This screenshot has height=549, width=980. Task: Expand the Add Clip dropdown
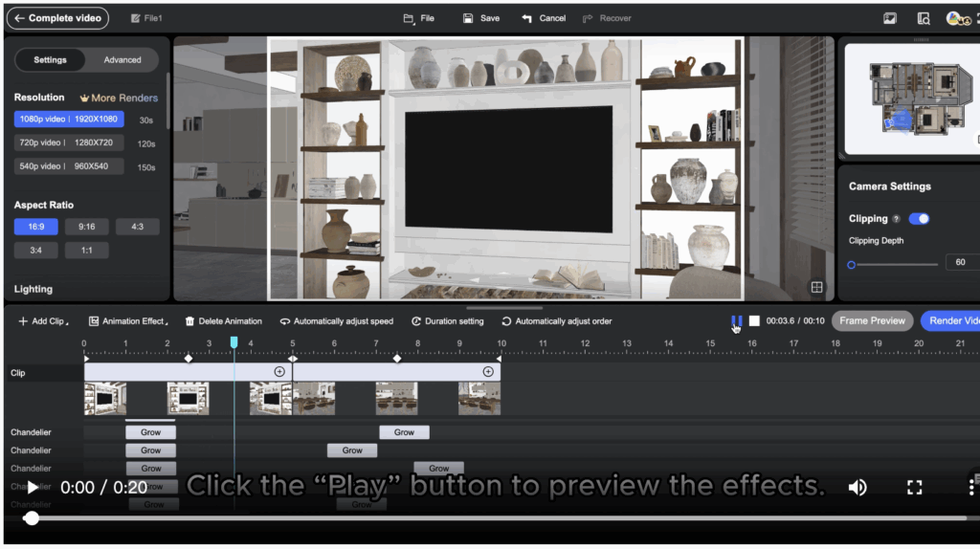(x=43, y=321)
